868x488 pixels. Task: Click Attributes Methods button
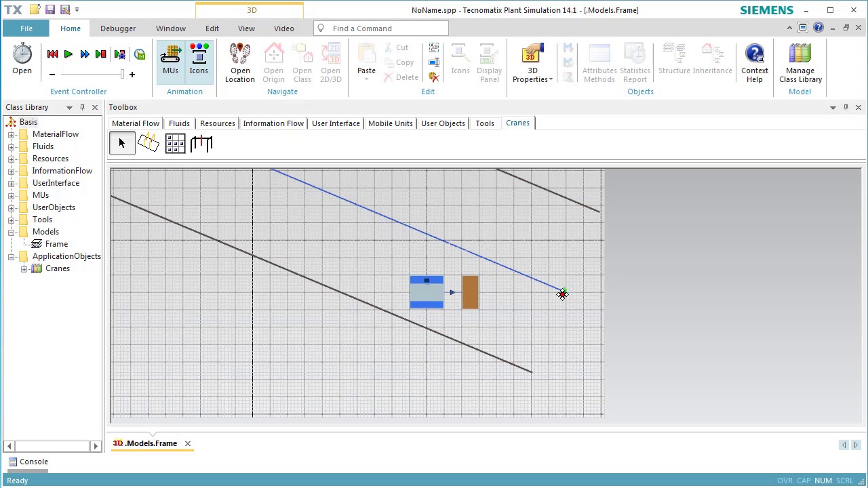pyautogui.click(x=599, y=63)
